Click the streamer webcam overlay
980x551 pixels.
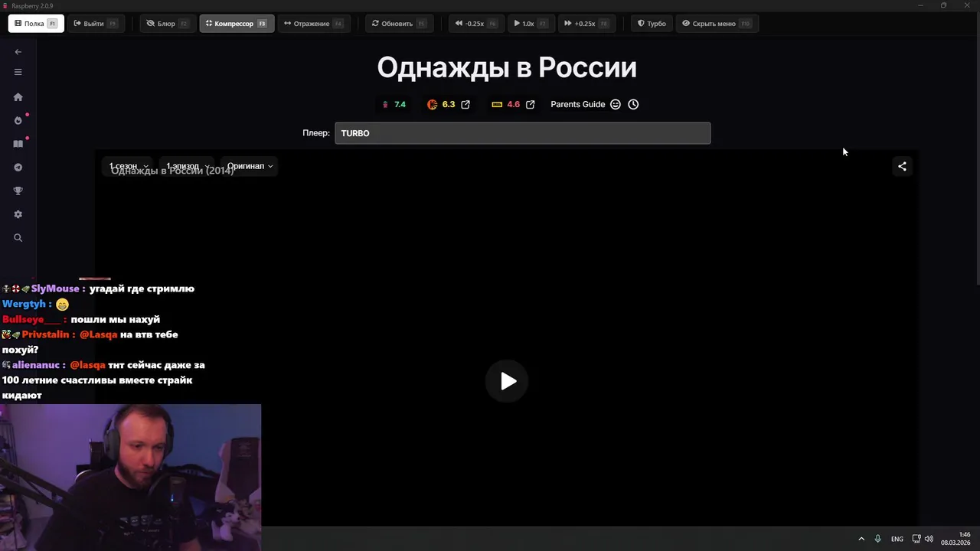(x=131, y=477)
